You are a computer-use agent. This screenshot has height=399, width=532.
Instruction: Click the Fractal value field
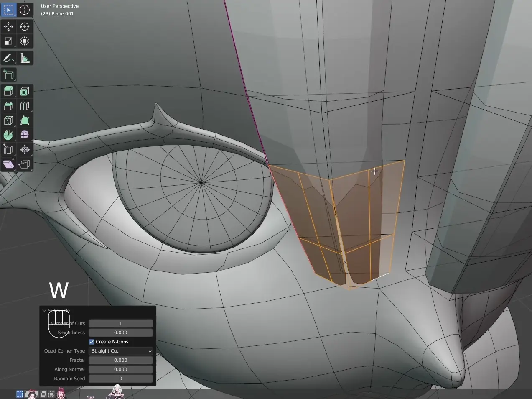pyautogui.click(x=121, y=360)
